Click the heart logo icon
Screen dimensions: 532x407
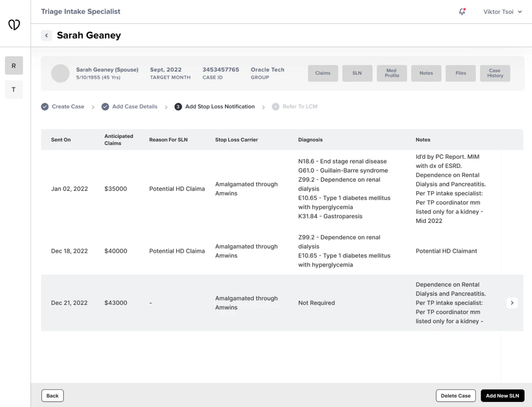point(14,24)
